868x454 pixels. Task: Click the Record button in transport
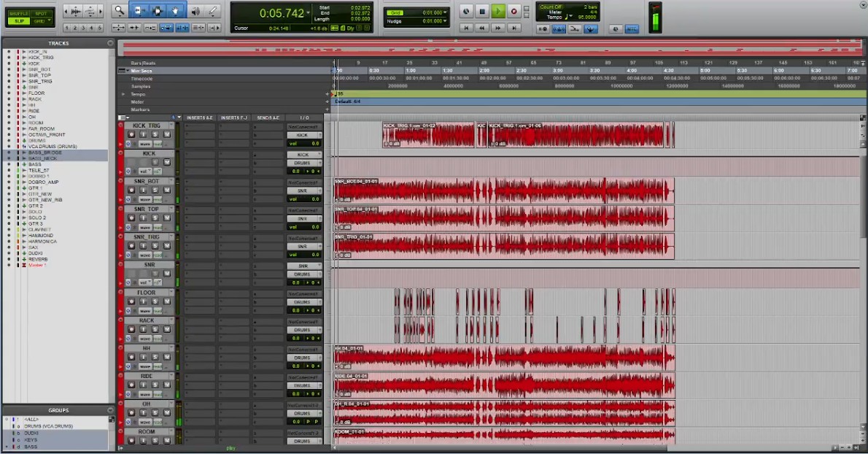514,11
